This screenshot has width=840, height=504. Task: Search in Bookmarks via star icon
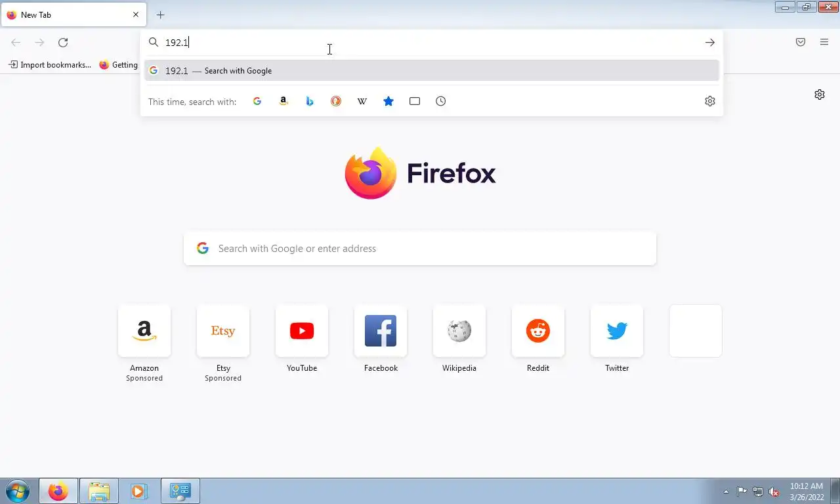coord(388,101)
